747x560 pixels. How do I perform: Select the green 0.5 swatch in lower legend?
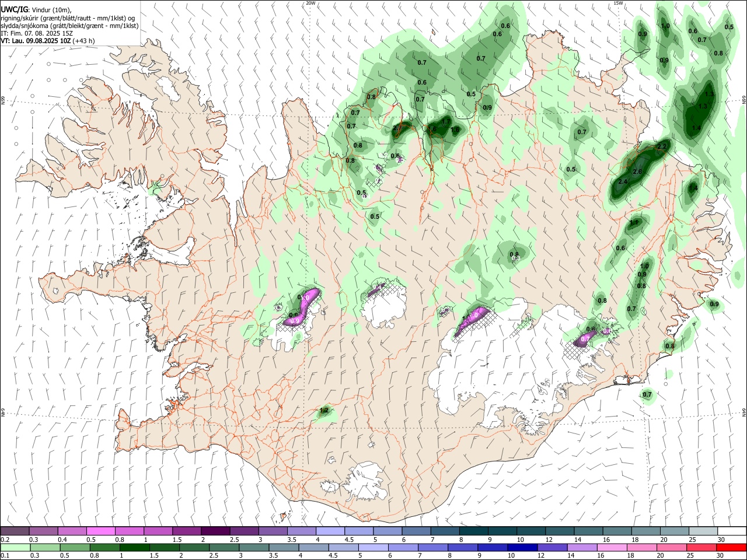coord(75,547)
